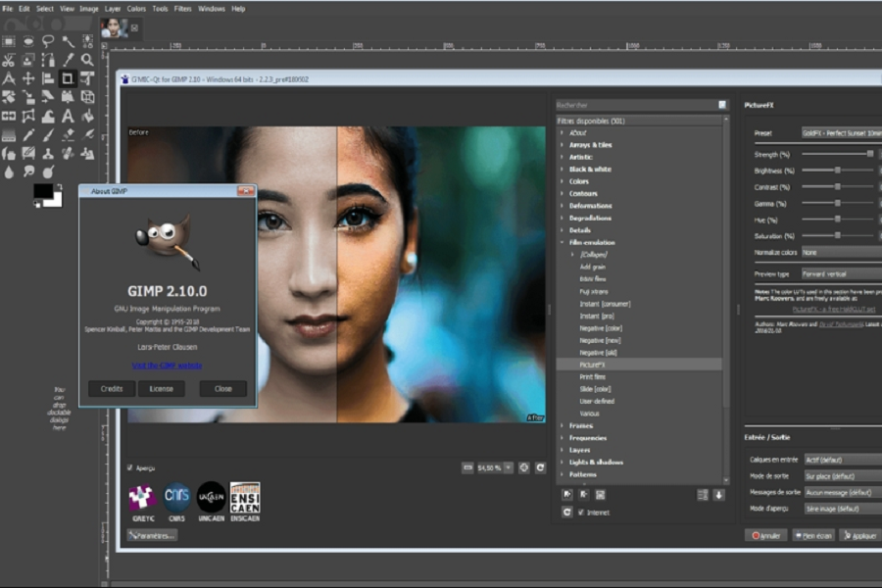Select the Dodge/Burn tool

pos(48,172)
